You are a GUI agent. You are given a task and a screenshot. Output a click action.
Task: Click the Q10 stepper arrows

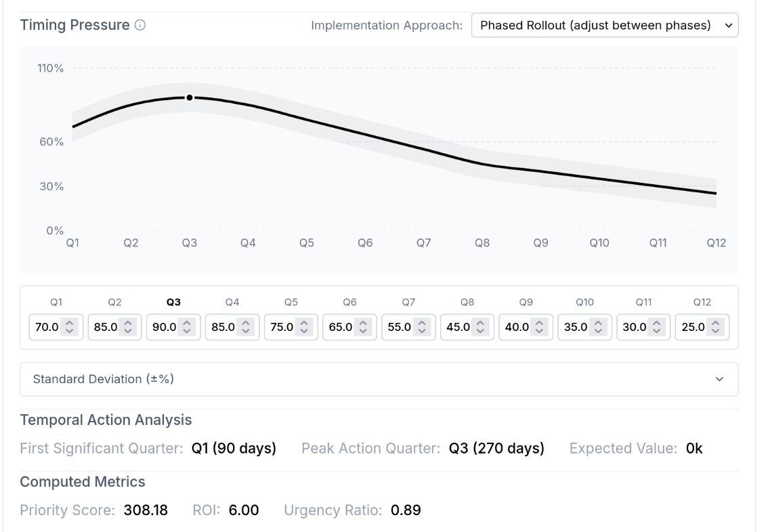[x=597, y=326]
